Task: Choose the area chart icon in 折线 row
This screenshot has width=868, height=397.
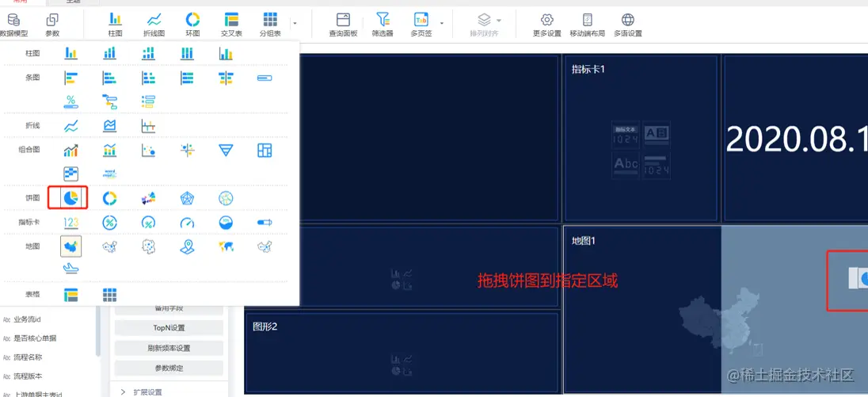Action: pos(109,126)
